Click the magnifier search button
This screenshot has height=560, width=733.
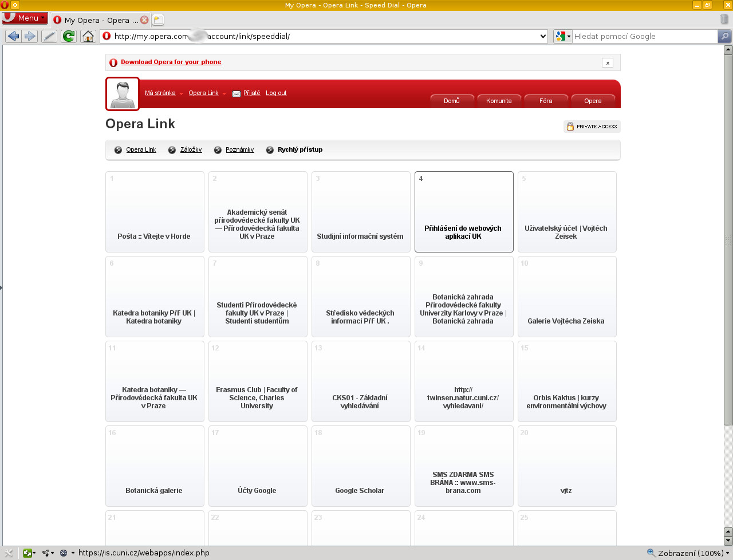pyautogui.click(x=725, y=36)
